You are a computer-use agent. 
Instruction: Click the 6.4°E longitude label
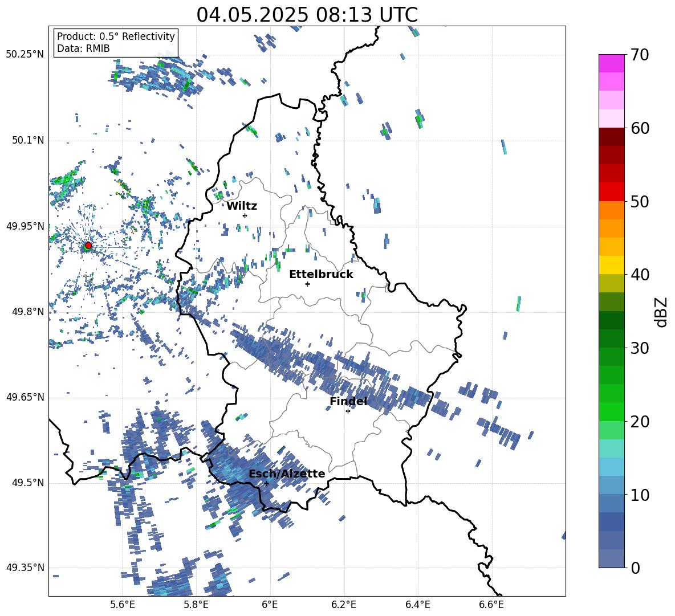click(417, 605)
